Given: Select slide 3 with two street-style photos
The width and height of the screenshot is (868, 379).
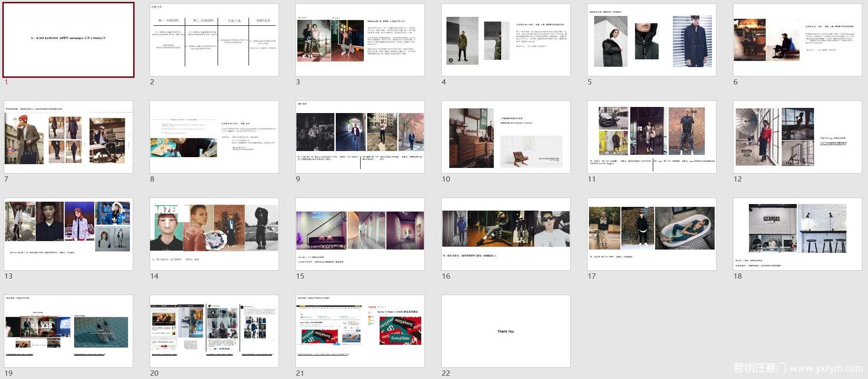Looking at the screenshot, I should coord(360,40).
